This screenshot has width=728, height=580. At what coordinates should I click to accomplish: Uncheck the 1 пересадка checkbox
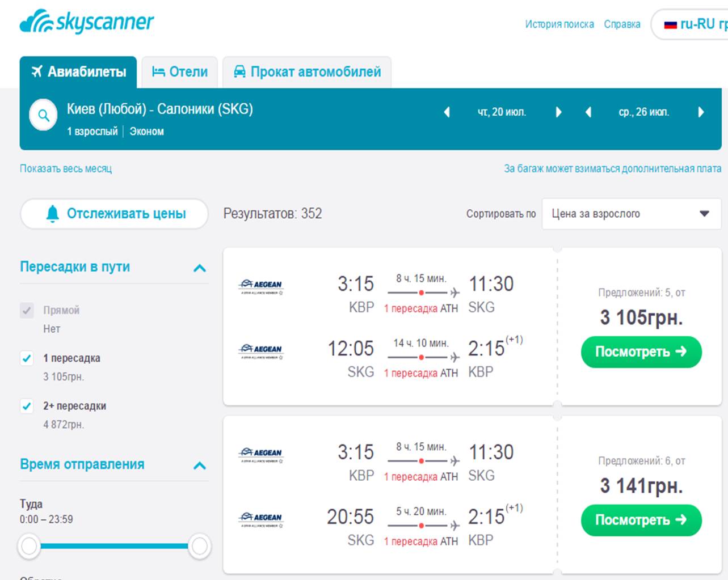27,358
